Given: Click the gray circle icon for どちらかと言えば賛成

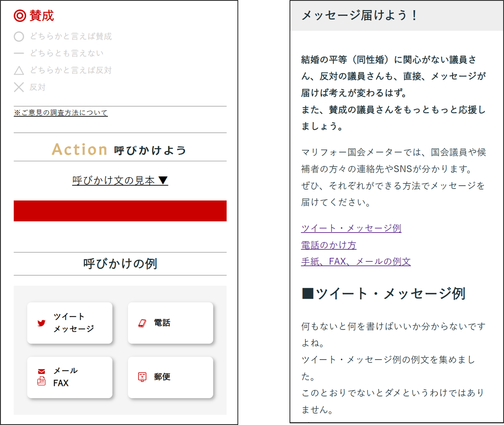Looking at the screenshot, I should point(19,37).
